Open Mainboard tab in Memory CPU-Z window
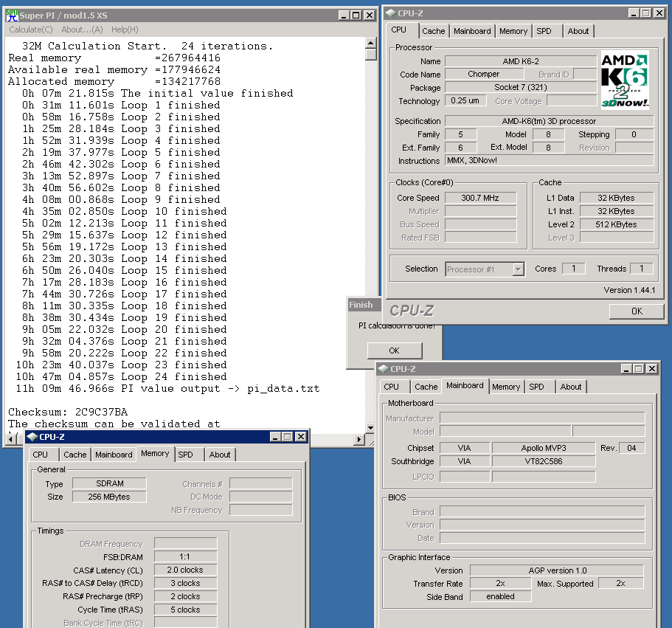The image size is (672, 628). [114, 455]
